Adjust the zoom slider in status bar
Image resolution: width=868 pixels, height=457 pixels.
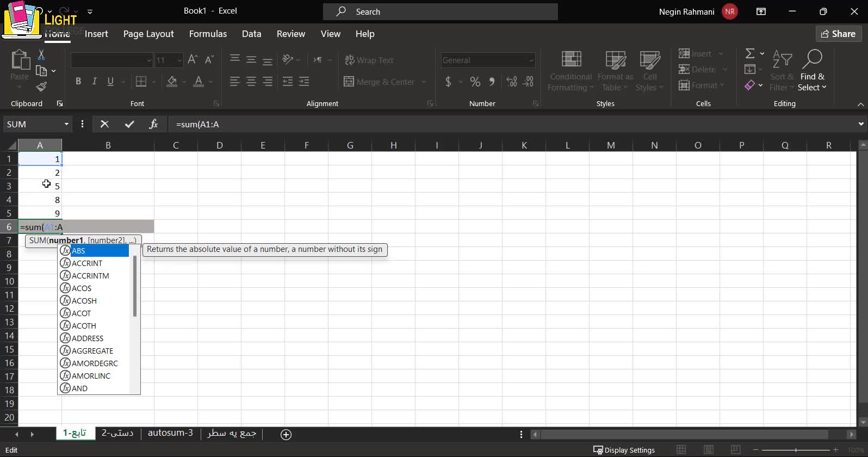(x=796, y=450)
